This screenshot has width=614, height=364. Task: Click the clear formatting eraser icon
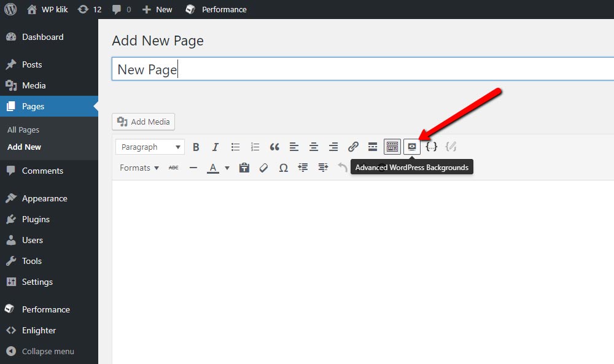click(x=263, y=168)
